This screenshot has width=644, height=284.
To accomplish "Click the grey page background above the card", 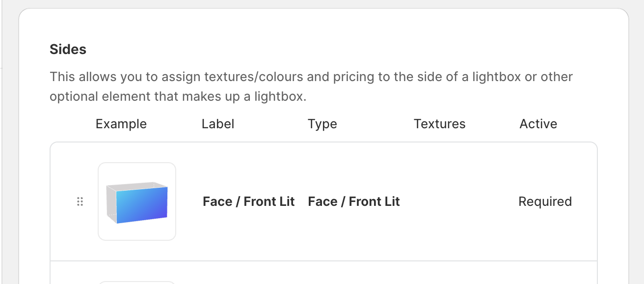I will pos(324,4).
